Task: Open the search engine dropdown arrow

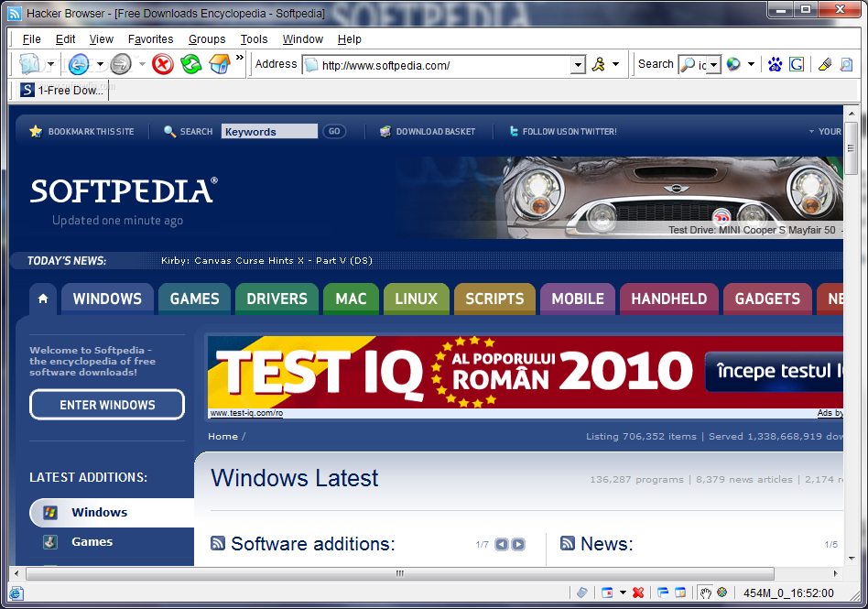Action: 751,64
